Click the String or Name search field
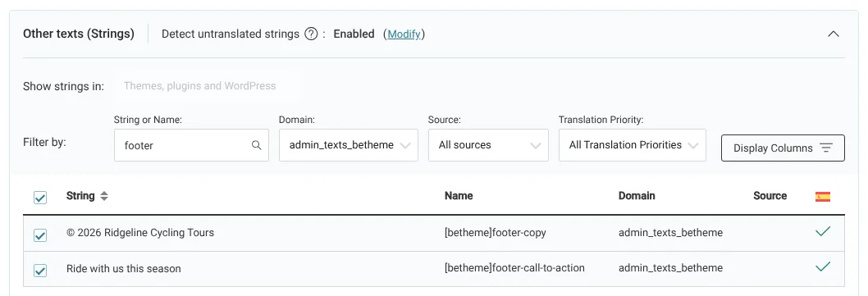Image resolution: width=868 pixels, height=296 pixels. click(191, 145)
